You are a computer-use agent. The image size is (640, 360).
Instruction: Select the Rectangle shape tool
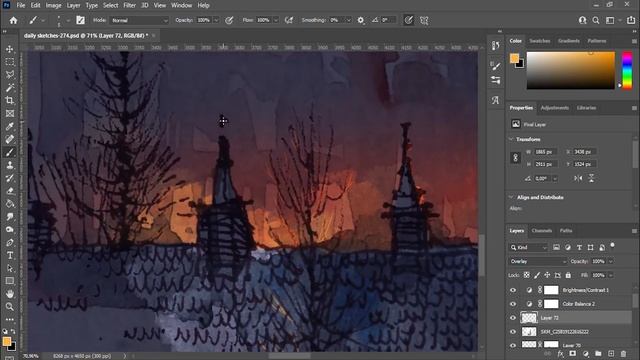10,281
